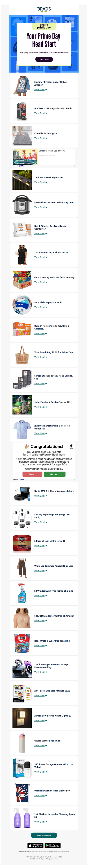
Task: Click the Viral Beach Bag title
Action: click(53, 352)
